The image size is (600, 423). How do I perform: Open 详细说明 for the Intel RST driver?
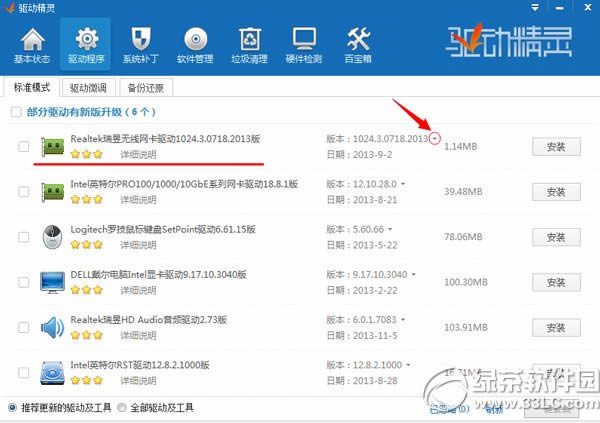[138, 381]
